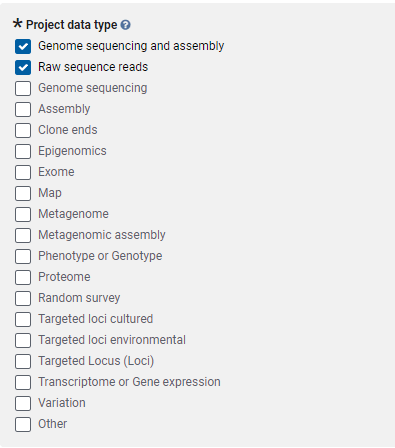
Task: Enable Targeted loci environmental
Action: (23, 340)
